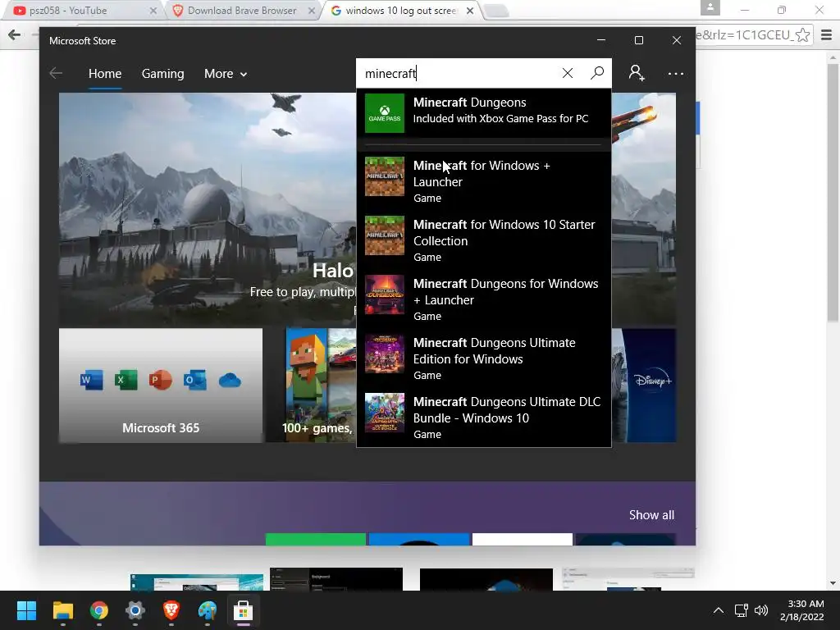Click Minecraft Windows 10 Starter Collection thumbnail

tap(385, 235)
